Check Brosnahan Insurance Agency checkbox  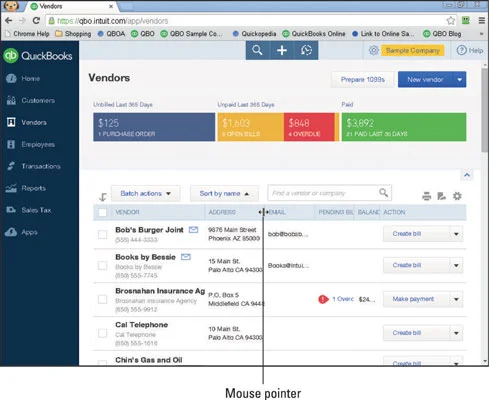pos(103,299)
